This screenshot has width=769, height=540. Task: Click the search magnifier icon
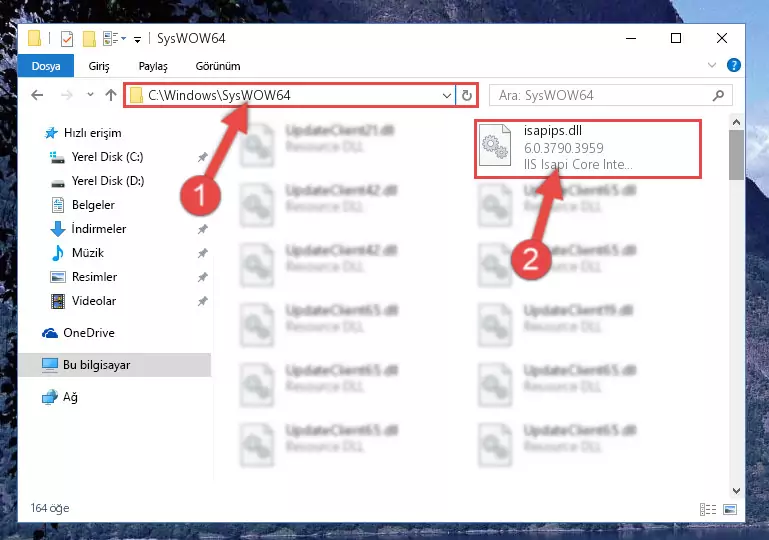point(718,95)
